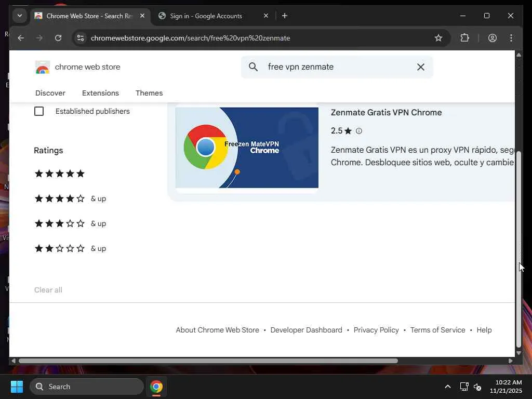
Task: Open Zenmate Gratis VPN Chrome title
Action: 386,112
